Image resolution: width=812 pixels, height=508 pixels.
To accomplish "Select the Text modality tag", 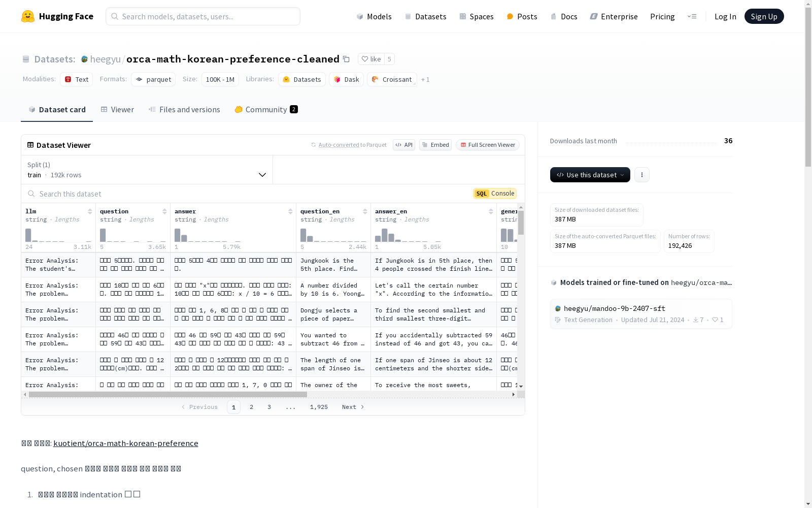I will click(x=76, y=79).
